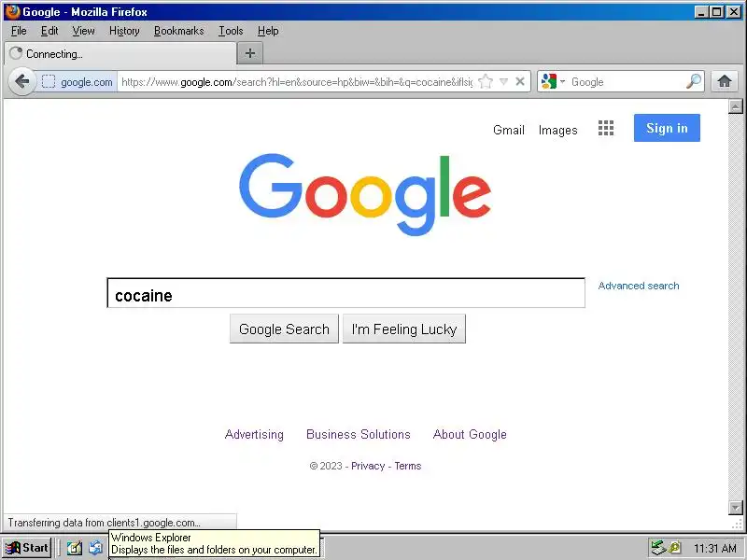The height and width of the screenshot is (560, 747).
Task: Open the Google apps grid icon
Action: (x=605, y=128)
